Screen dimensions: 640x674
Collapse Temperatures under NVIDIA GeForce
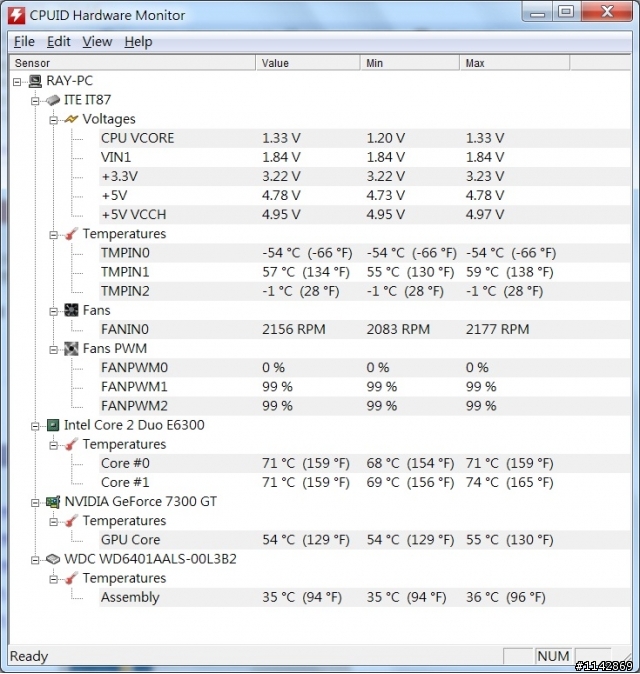[x=53, y=521]
